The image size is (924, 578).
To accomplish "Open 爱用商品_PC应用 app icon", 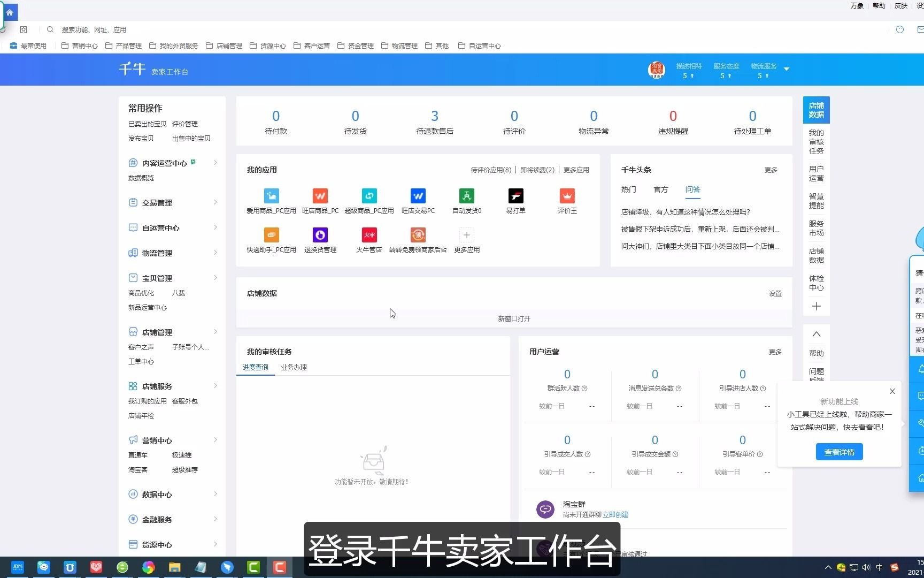I will 272,196.
